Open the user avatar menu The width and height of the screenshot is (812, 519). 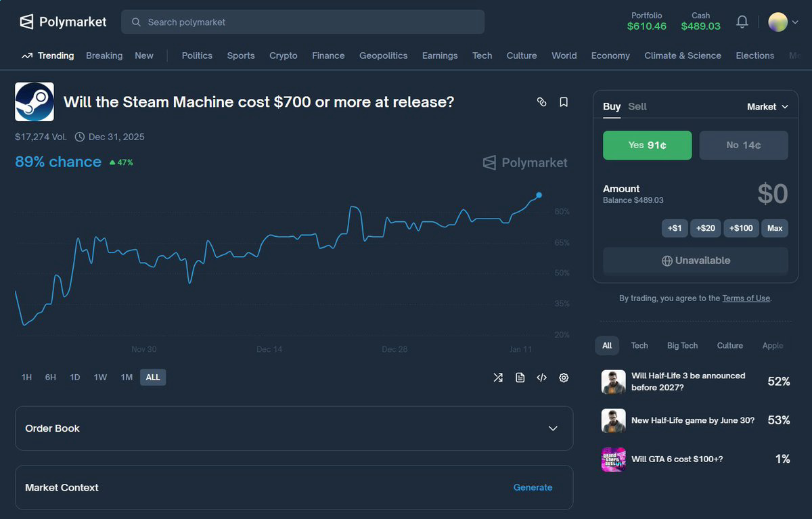click(x=784, y=22)
